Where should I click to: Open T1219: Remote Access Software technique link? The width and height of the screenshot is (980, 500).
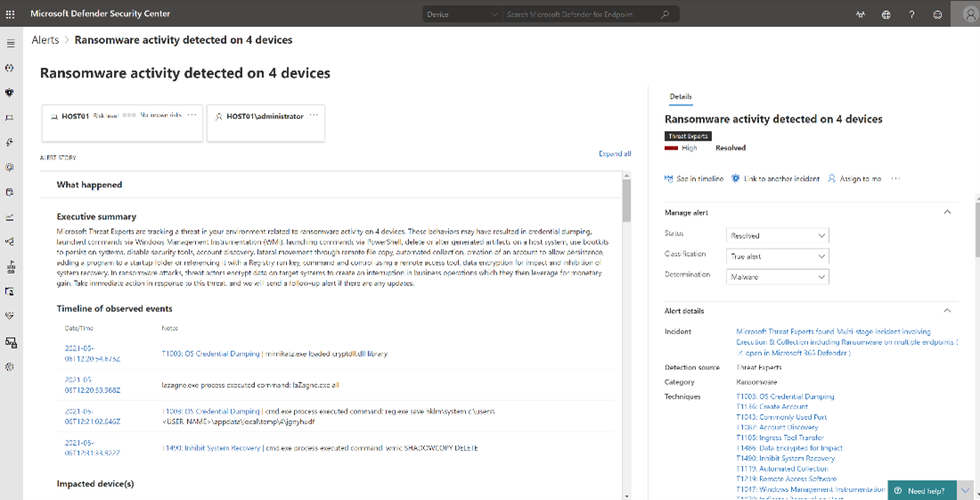click(787, 479)
